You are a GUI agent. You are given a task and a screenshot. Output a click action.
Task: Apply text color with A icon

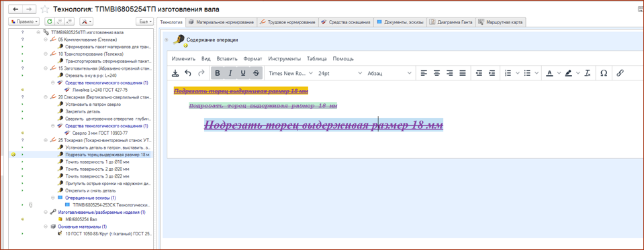point(549,73)
